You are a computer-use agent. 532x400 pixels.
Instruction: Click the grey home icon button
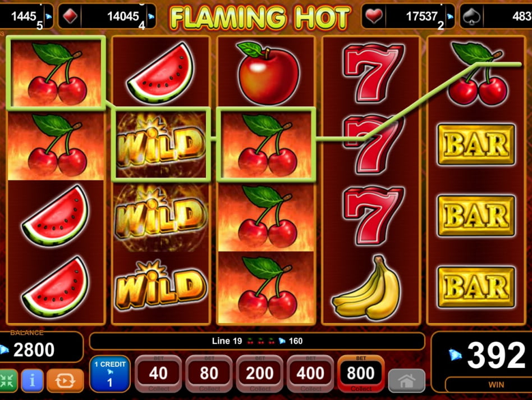pyautogui.click(x=406, y=381)
